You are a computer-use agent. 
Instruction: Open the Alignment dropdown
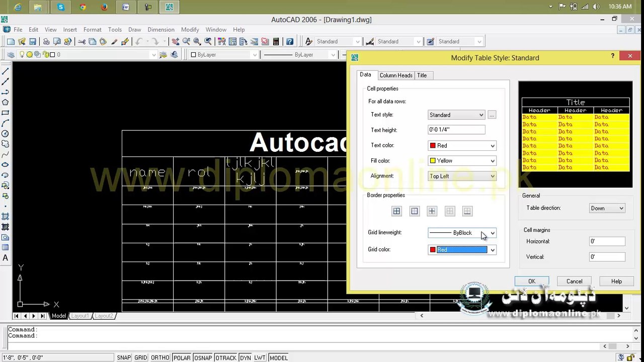(462, 176)
